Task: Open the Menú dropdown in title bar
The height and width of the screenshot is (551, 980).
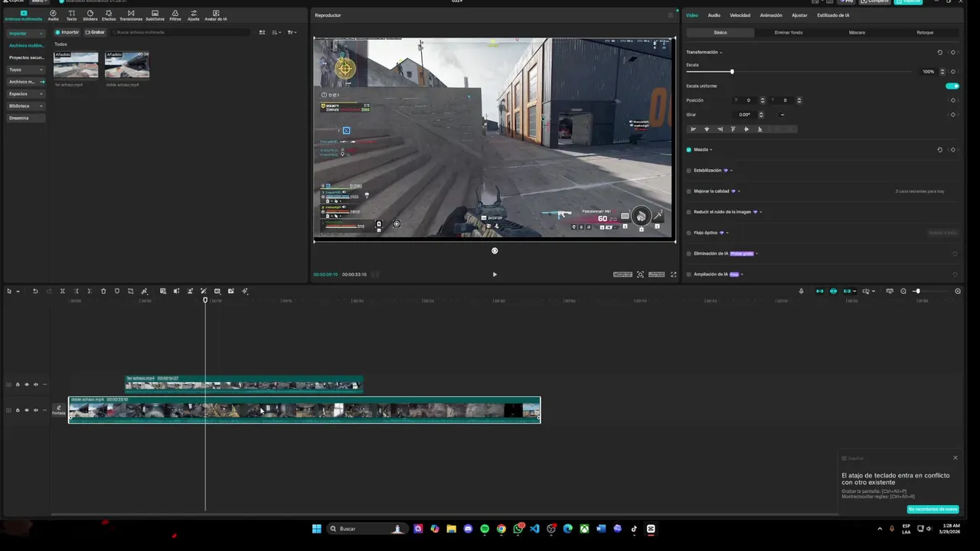Action: [x=38, y=2]
